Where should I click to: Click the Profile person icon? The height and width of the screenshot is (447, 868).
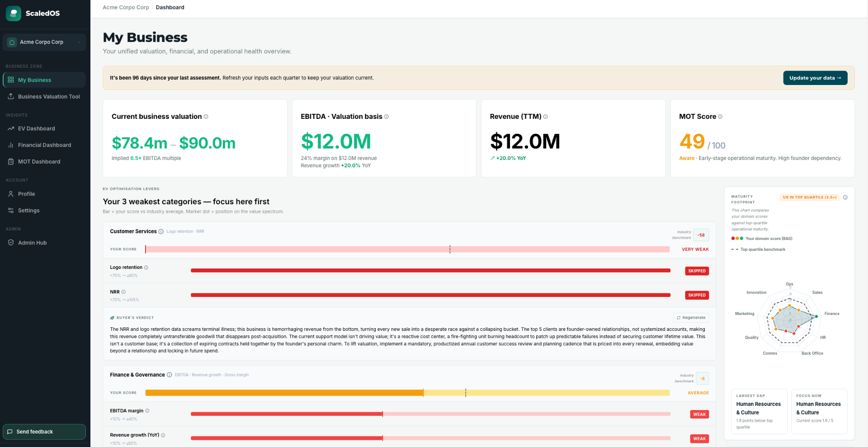pos(11,194)
